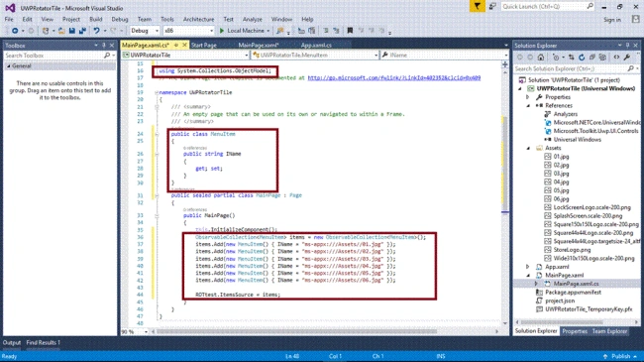The height and width of the screenshot is (362, 644).
Task: Open the File menu
Action: pyautogui.click(x=9, y=19)
